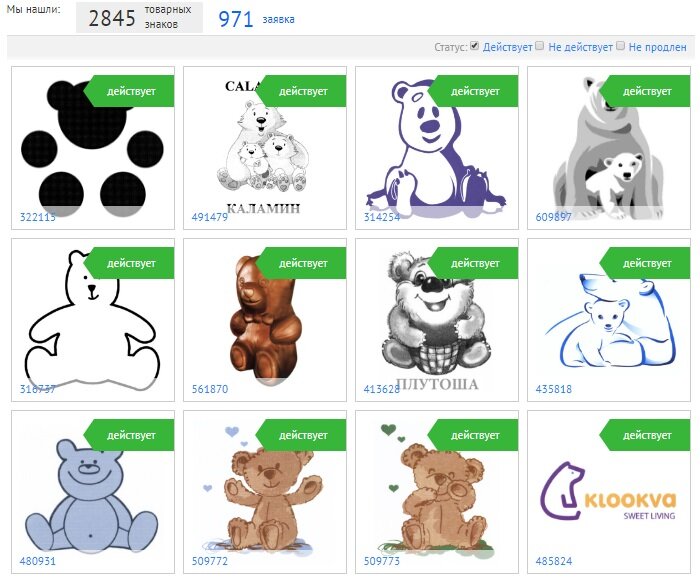Follow the trademark number link 480931

[38, 561]
